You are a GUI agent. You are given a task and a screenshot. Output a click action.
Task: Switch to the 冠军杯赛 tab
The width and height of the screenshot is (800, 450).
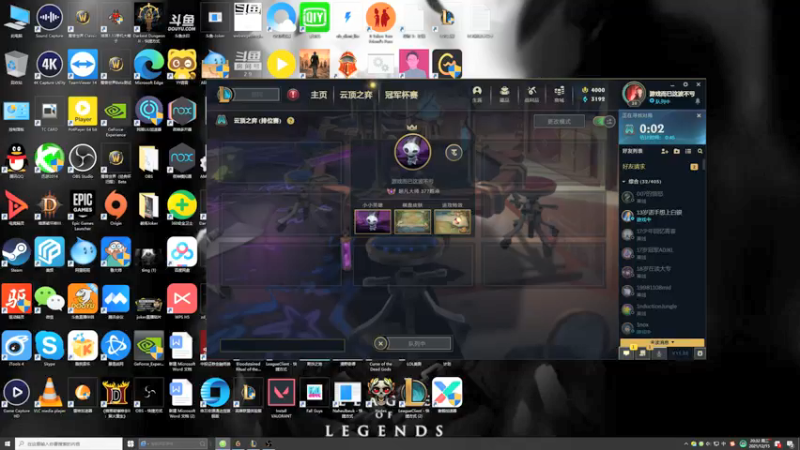coord(402,95)
